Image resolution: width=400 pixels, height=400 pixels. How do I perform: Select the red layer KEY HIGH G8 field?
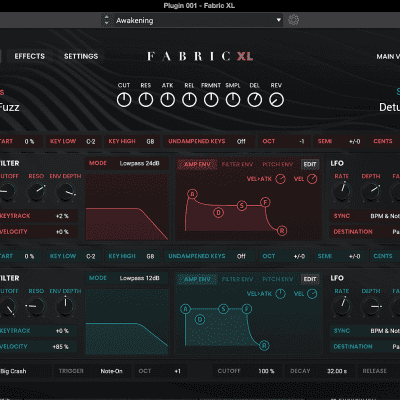tap(132, 141)
